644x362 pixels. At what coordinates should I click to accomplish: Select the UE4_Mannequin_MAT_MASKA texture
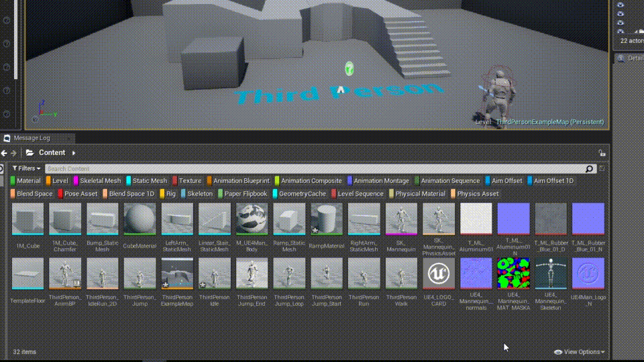pyautogui.click(x=513, y=284)
